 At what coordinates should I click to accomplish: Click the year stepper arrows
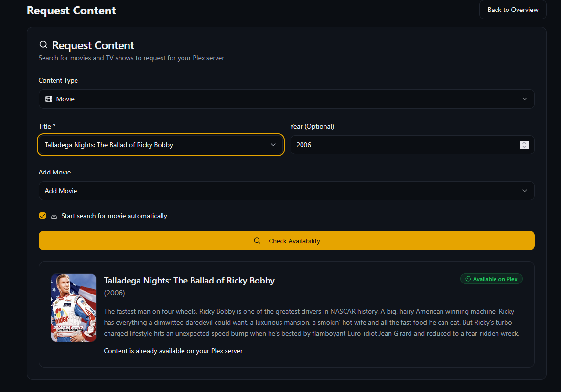(524, 145)
